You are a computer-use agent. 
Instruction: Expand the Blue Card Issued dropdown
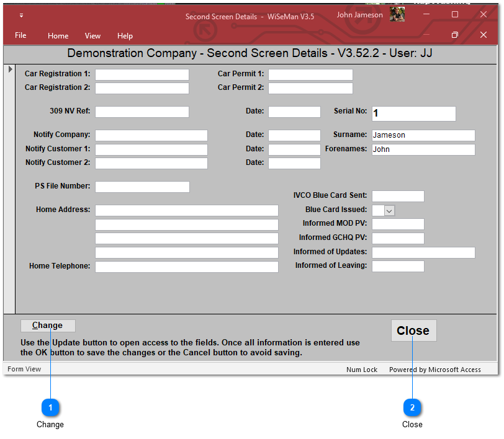coord(389,211)
